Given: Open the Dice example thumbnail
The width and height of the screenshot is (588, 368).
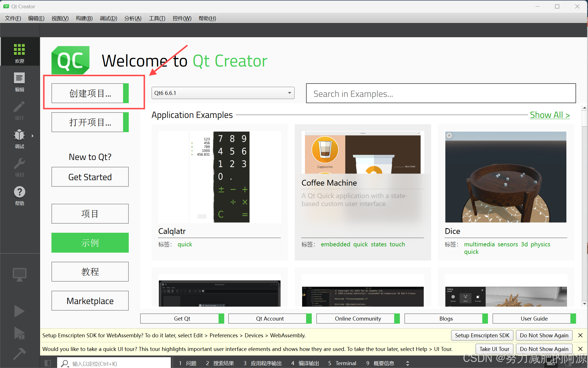Looking at the screenshot, I should pyautogui.click(x=506, y=177).
